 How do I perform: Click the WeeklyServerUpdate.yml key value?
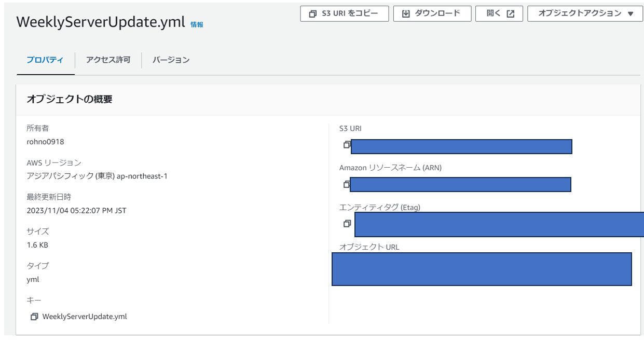click(x=85, y=317)
